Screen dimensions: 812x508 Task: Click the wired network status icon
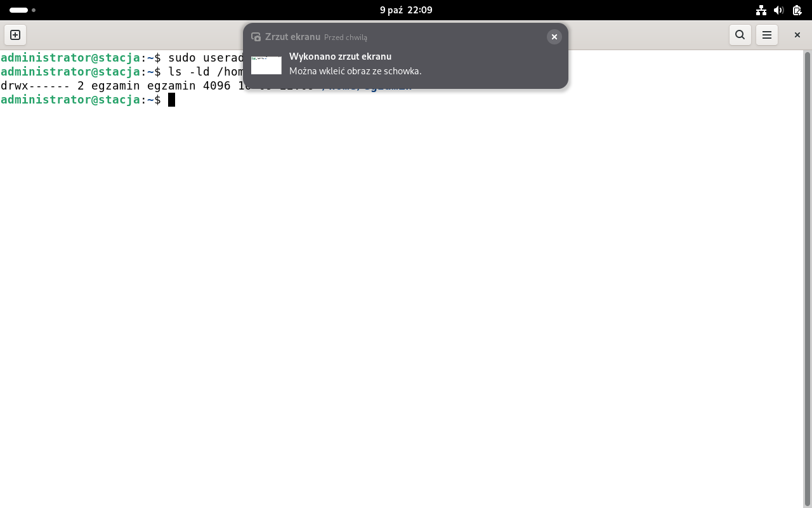(x=761, y=10)
